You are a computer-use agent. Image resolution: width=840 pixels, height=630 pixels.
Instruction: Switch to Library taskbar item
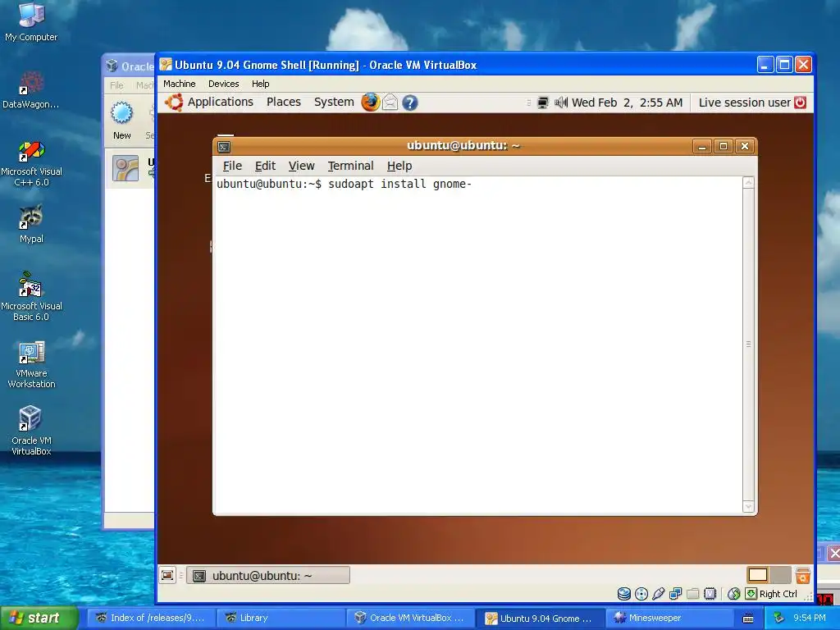click(281, 618)
